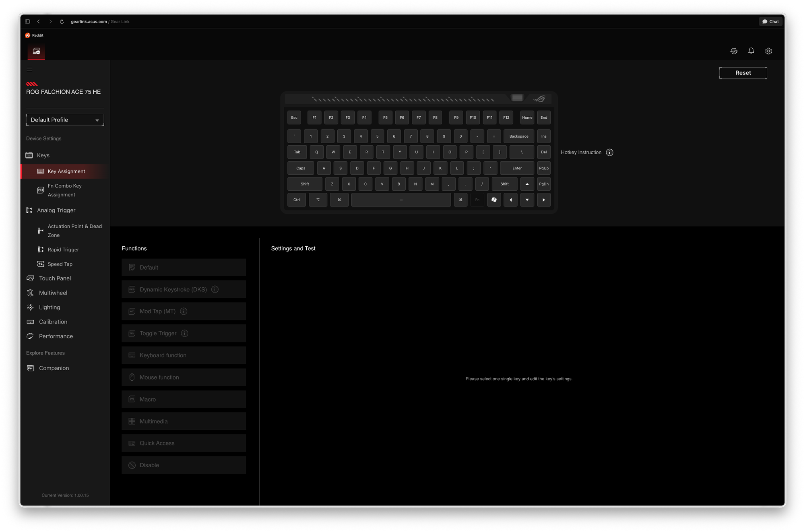Open the Touch Panel section icon
The image size is (805, 532).
click(x=30, y=278)
